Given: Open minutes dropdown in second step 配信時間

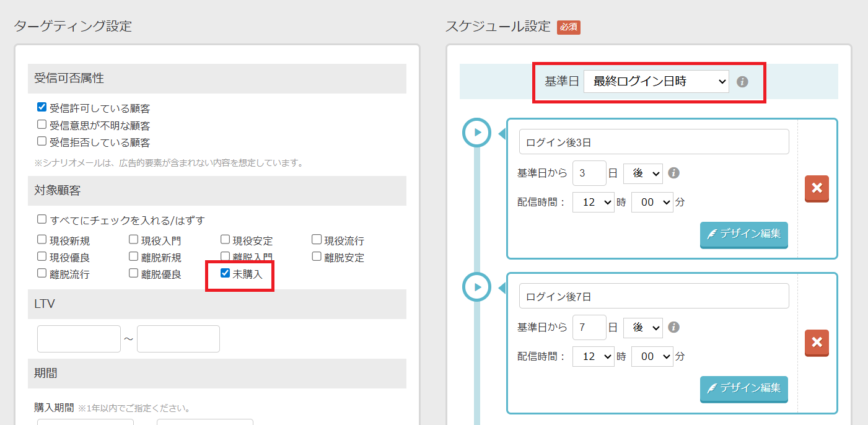Looking at the screenshot, I should (x=652, y=357).
